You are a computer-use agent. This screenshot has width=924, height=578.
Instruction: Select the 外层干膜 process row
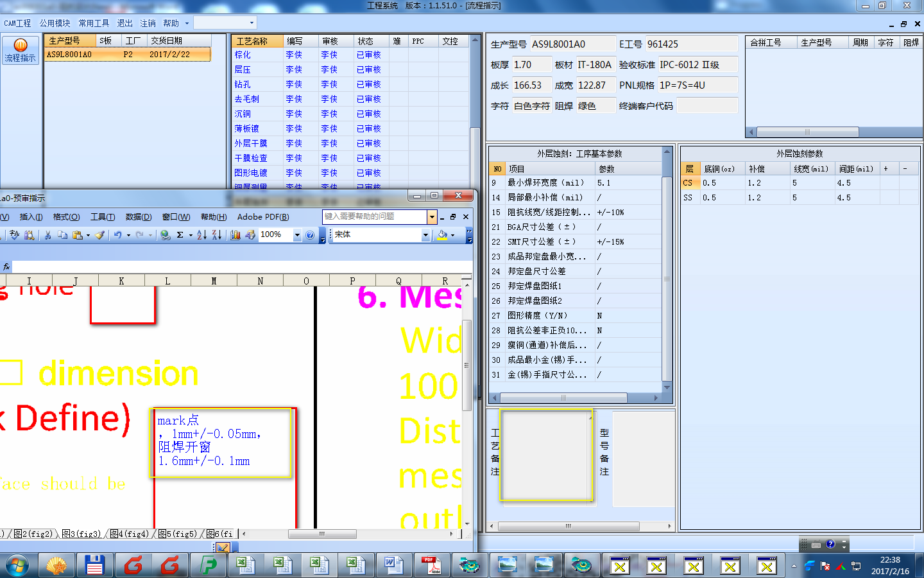coord(350,144)
